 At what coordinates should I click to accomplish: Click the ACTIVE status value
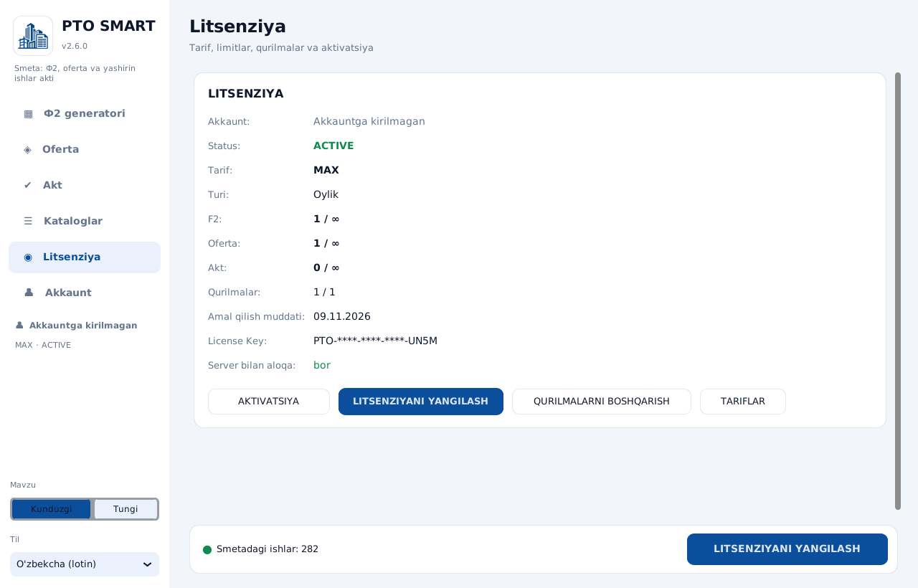click(x=333, y=146)
